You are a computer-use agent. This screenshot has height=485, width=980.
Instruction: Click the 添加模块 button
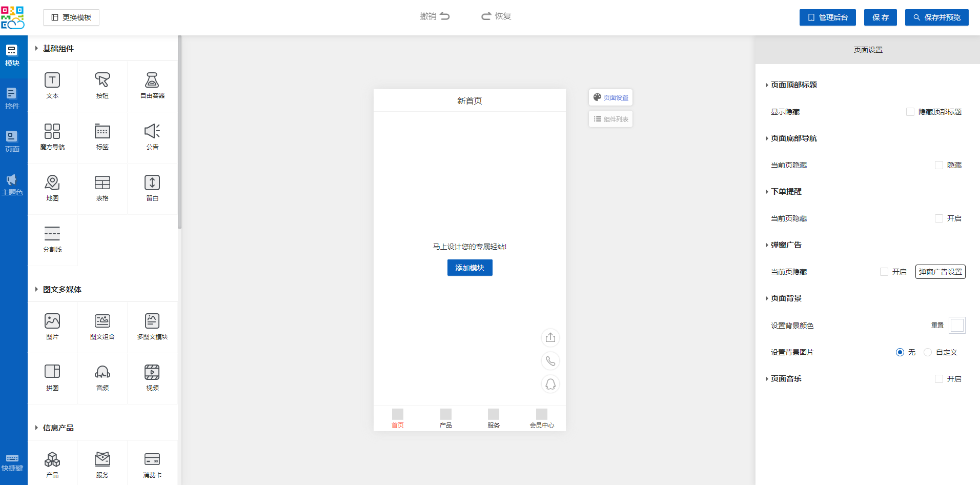(x=469, y=268)
